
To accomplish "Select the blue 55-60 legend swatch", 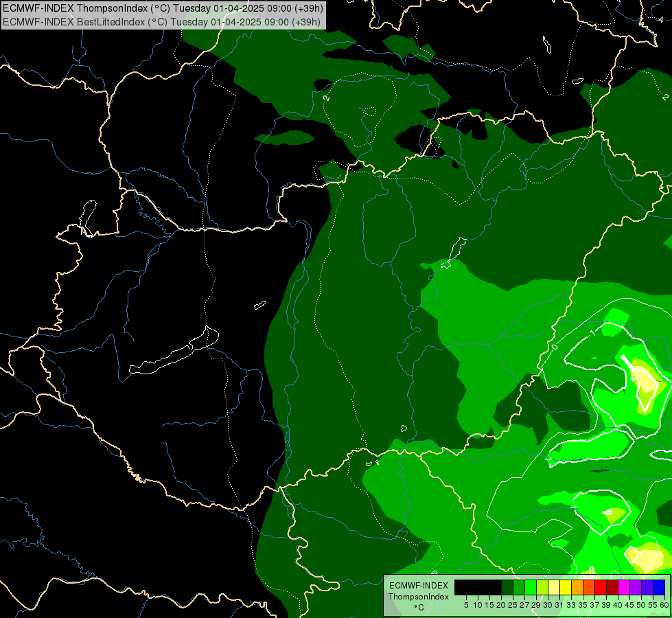I will 659,588.
